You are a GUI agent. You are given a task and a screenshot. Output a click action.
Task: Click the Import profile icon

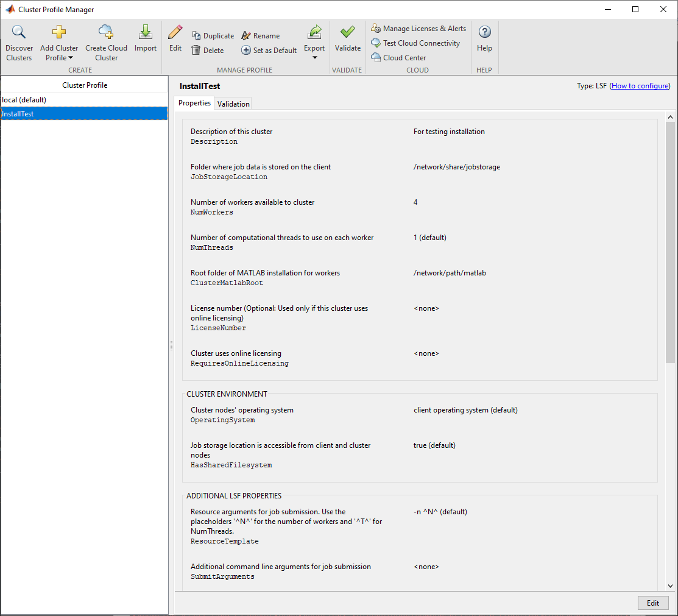point(145,32)
